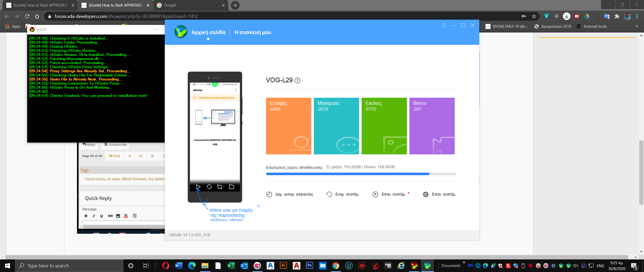Viewport: 644px width, 272px height.
Task: Open the Windows notification center
Action: pyautogui.click(x=634, y=266)
